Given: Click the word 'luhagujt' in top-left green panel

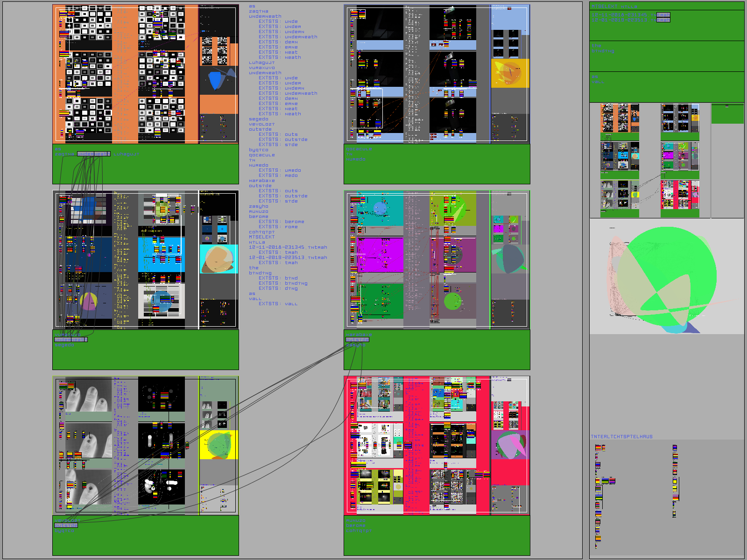Looking at the screenshot, I should point(127,154).
